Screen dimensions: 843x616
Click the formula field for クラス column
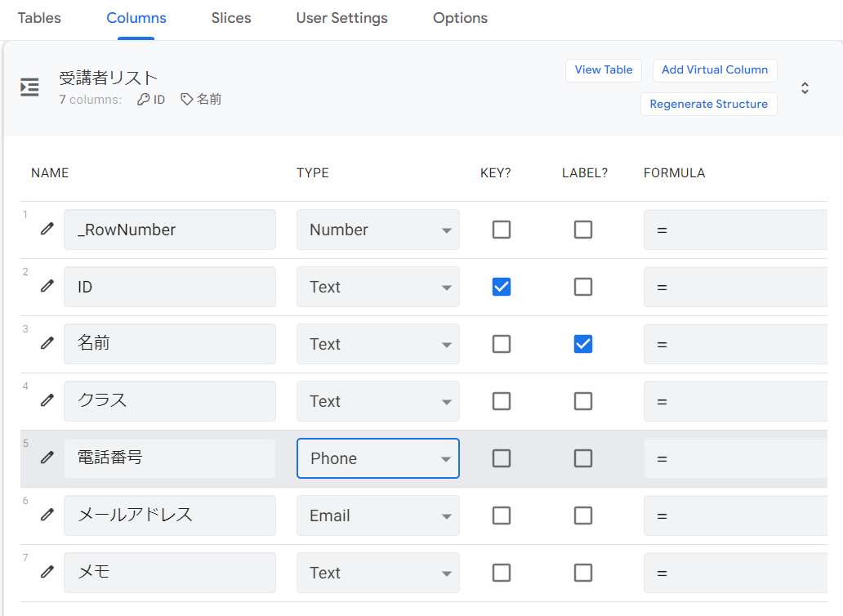click(x=735, y=401)
